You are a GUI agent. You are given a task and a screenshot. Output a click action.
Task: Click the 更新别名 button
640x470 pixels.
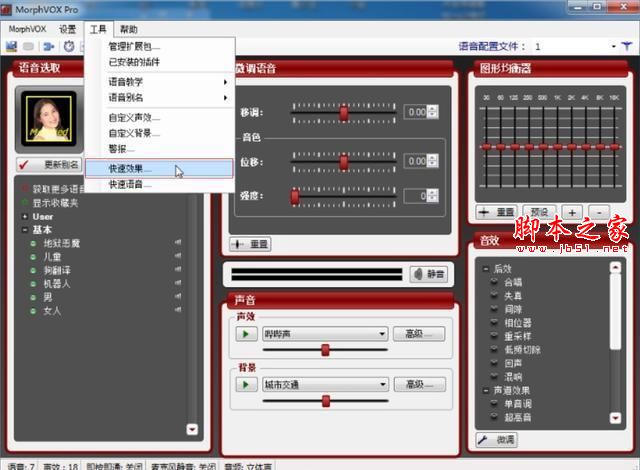pos(49,165)
